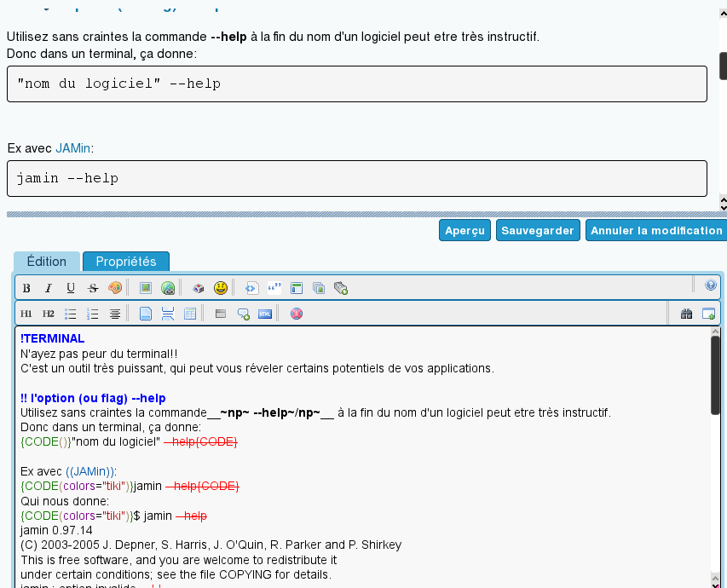The image size is (727, 588).
Task: Open the text color palette icon
Action: (x=114, y=288)
